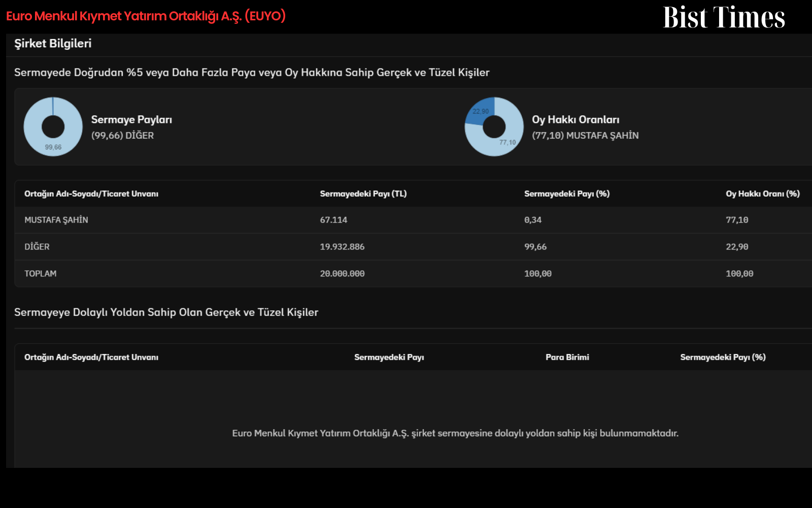Screen dimensions: 812x508
Task: Open the Şirket Bilgileri section header
Action: pos(53,44)
